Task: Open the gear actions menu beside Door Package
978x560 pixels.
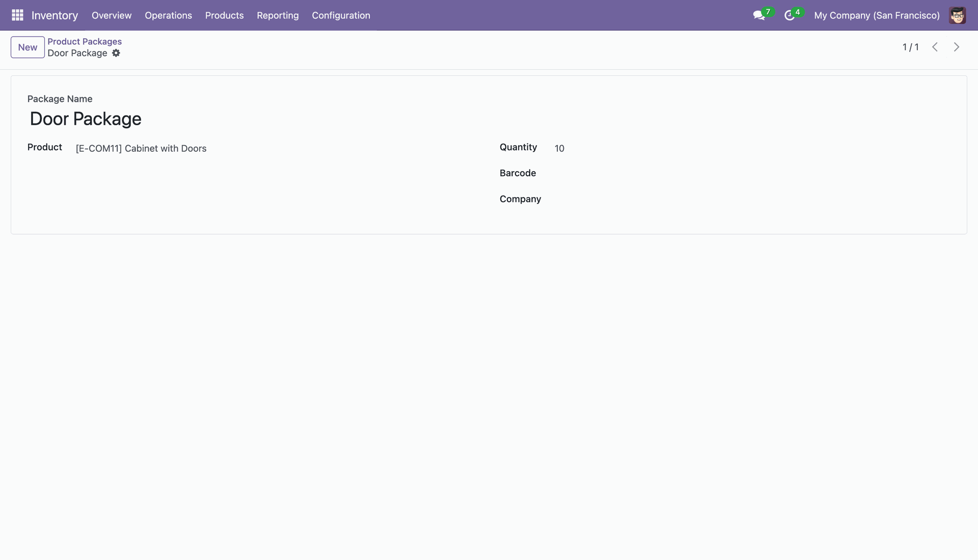Action: click(x=116, y=53)
